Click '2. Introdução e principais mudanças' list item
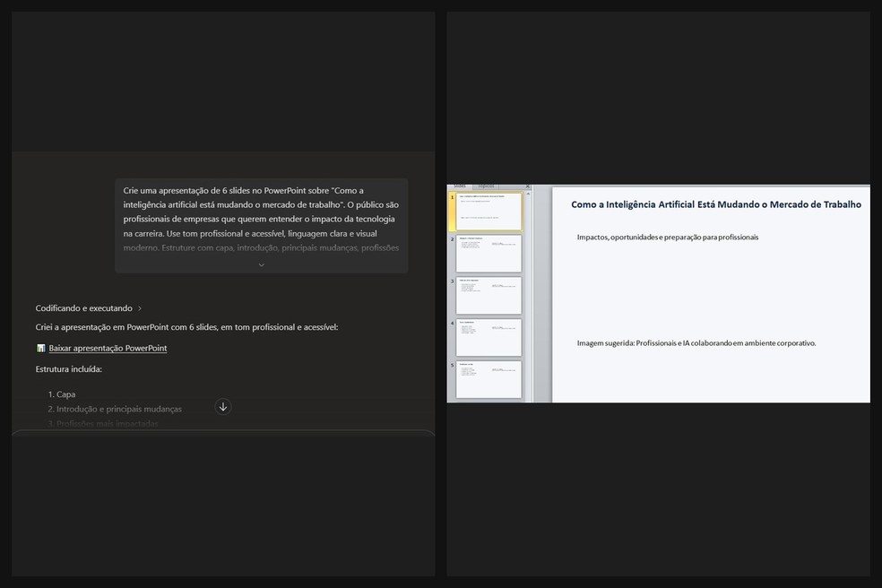The width and height of the screenshot is (882, 588). 115,409
